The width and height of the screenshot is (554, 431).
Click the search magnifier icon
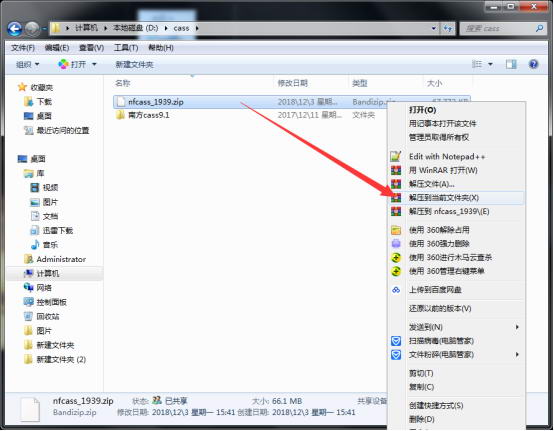[x=539, y=28]
